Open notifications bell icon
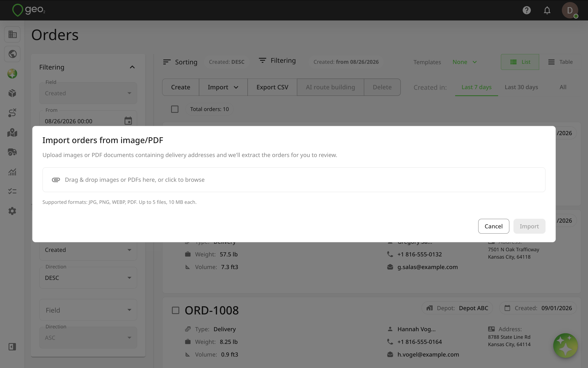Viewport: 588px width, 368px height. click(x=547, y=10)
